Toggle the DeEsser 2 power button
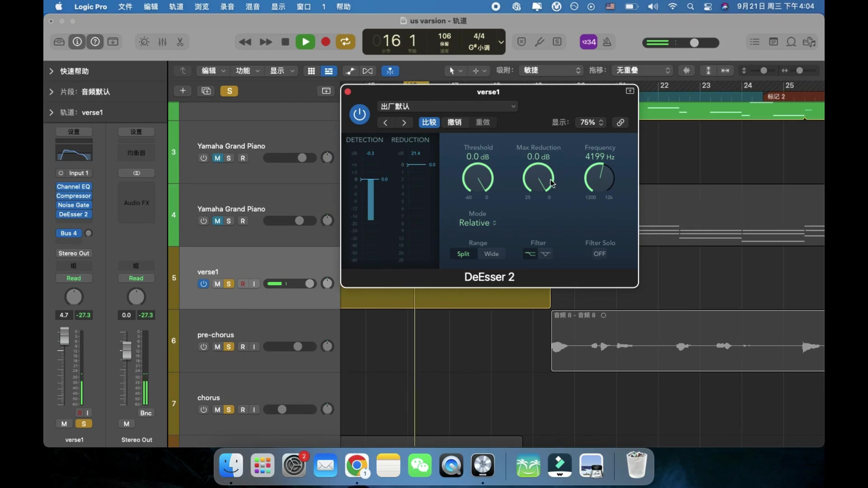Viewport: 868px width, 488px height. point(359,114)
